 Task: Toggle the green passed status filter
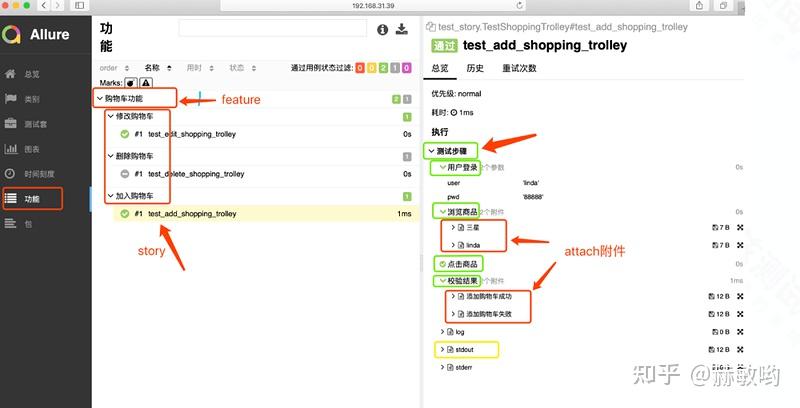point(383,68)
